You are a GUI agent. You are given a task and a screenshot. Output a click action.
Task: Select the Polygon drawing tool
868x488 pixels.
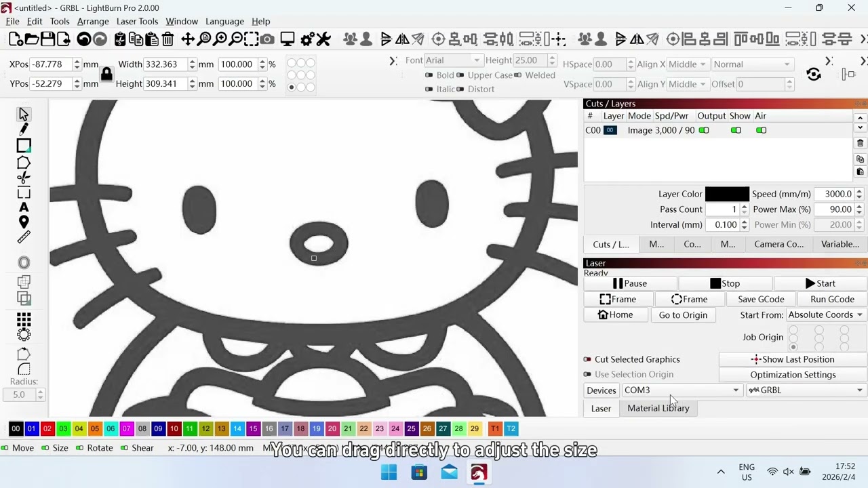click(x=24, y=163)
